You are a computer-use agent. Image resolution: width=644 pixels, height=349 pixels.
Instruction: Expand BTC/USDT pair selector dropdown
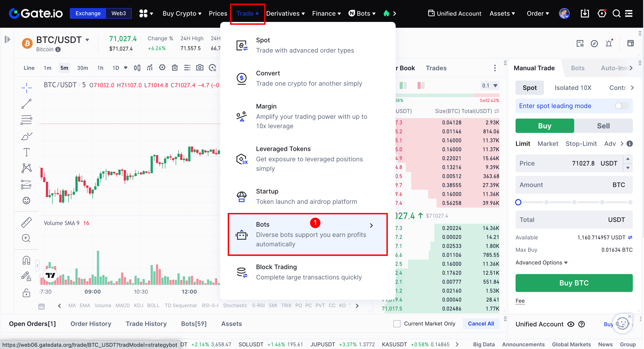pyautogui.click(x=87, y=40)
